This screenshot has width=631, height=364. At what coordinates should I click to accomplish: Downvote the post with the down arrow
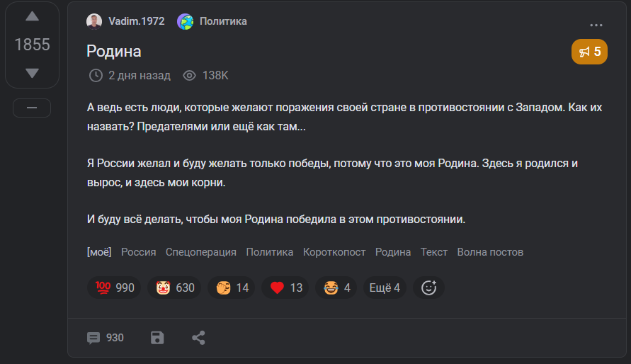(32, 73)
